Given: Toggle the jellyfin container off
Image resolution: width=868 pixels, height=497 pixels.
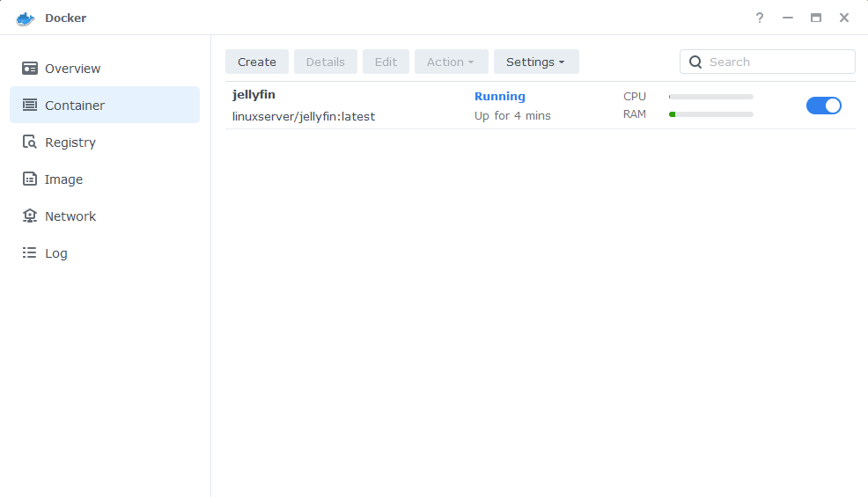Looking at the screenshot, I should [824, 106].
